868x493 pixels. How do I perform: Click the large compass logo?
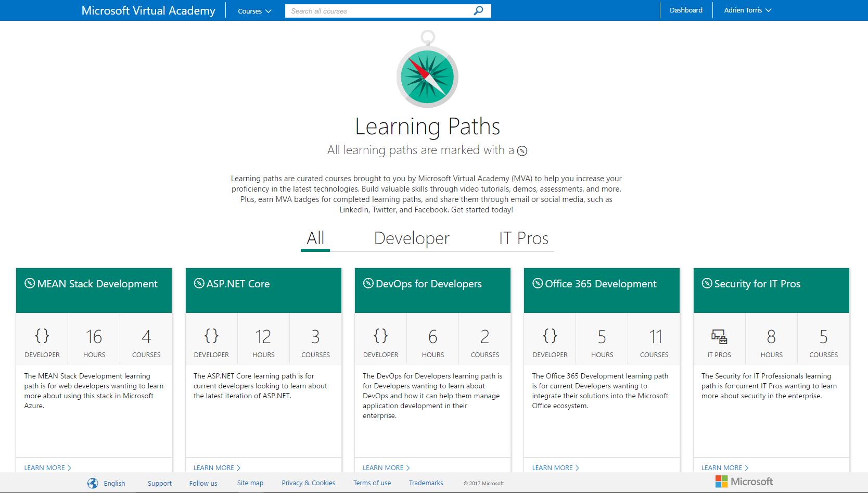coord(427,69)
